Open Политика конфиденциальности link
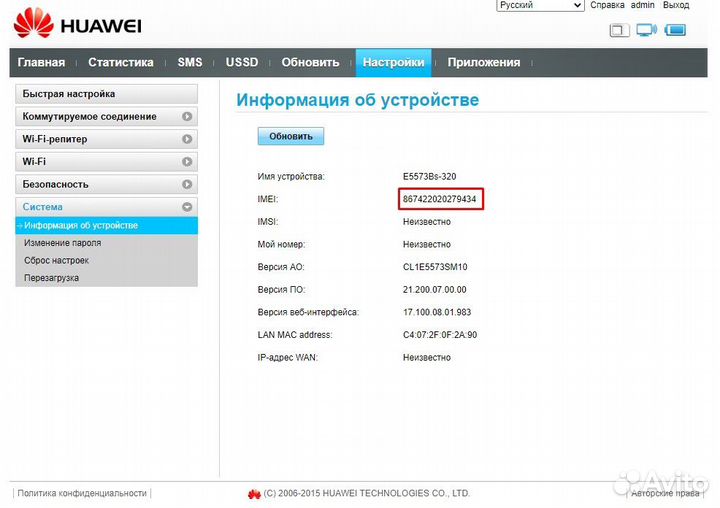Screen dimensions: 720x508 coord(82,493)
